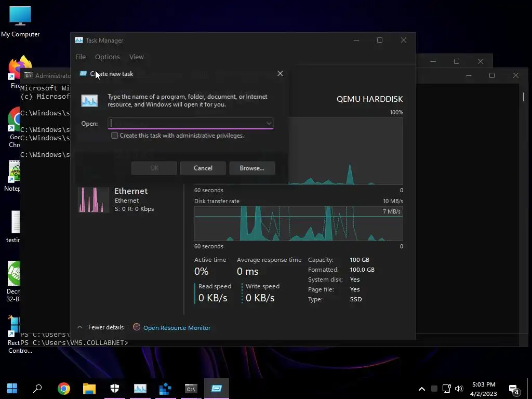This screenshot has width=532, height=399.
Task: Open the Decrypt 32-Bit desktop icon
Action: 14,281
